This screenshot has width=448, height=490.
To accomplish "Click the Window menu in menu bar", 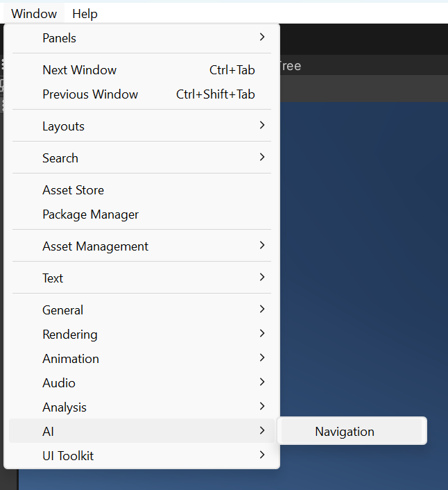I will (x=34, y=14).
